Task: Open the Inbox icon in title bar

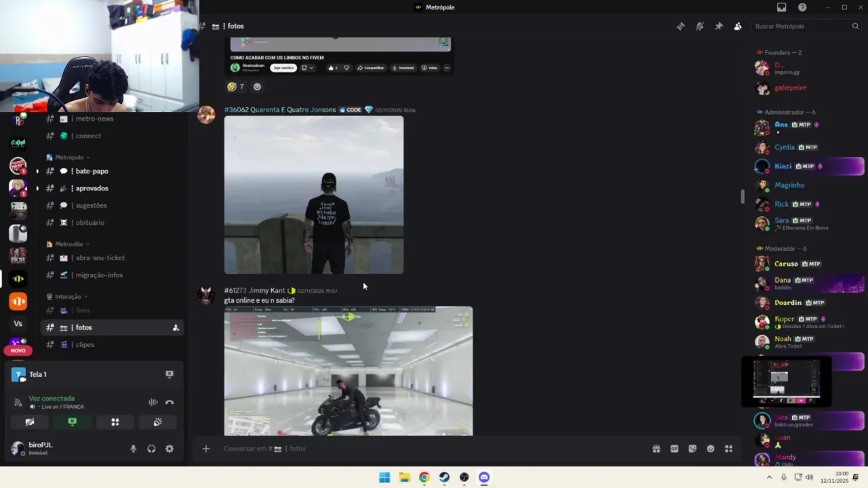Action: coord(782,7)
